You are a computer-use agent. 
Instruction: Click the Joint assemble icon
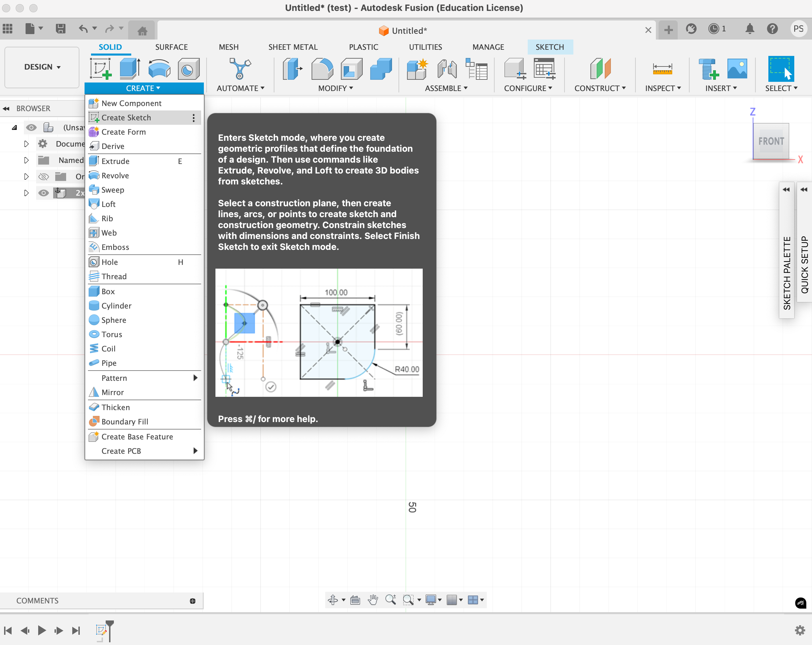click(447, 69)
